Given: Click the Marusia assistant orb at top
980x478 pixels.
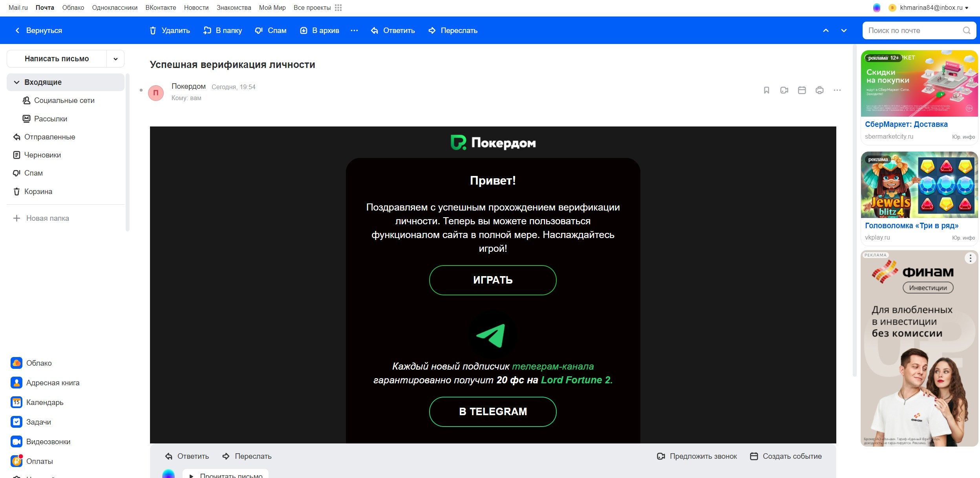Looking at the screenshot, I should point(876,7).
